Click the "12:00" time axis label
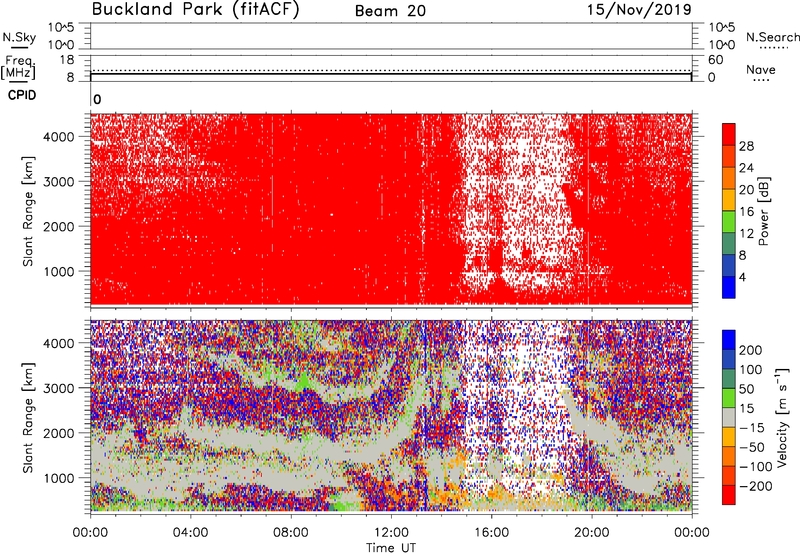 [391, 533]
